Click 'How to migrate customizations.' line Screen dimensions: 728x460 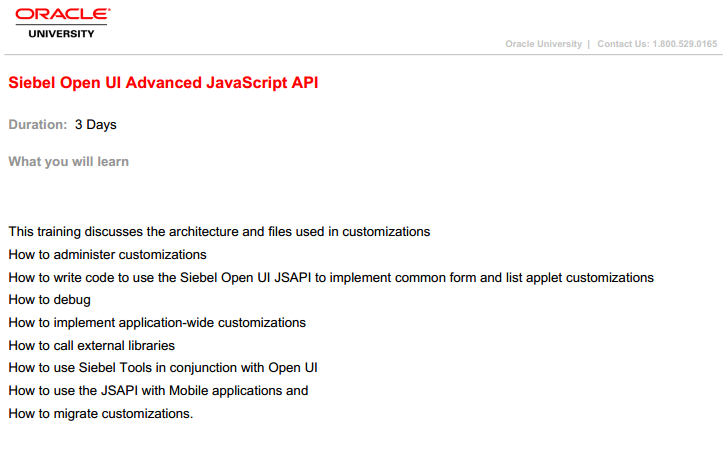pos(101,414)
